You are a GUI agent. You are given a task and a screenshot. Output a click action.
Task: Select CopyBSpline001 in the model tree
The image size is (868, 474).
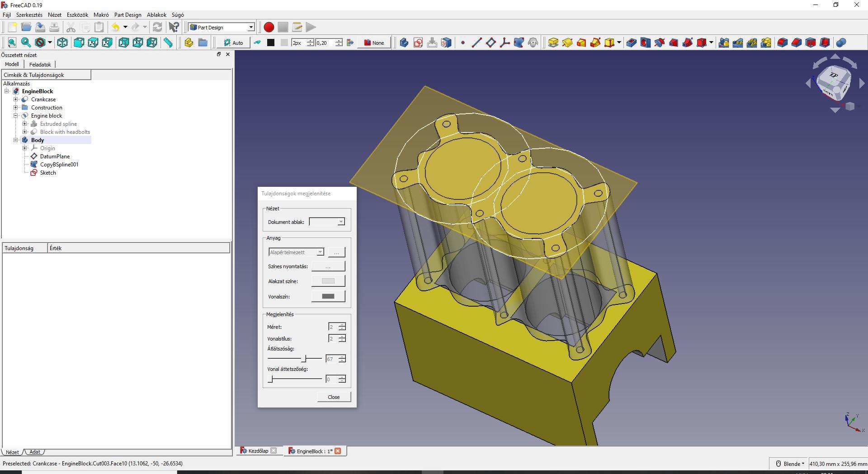pos(59,165)
